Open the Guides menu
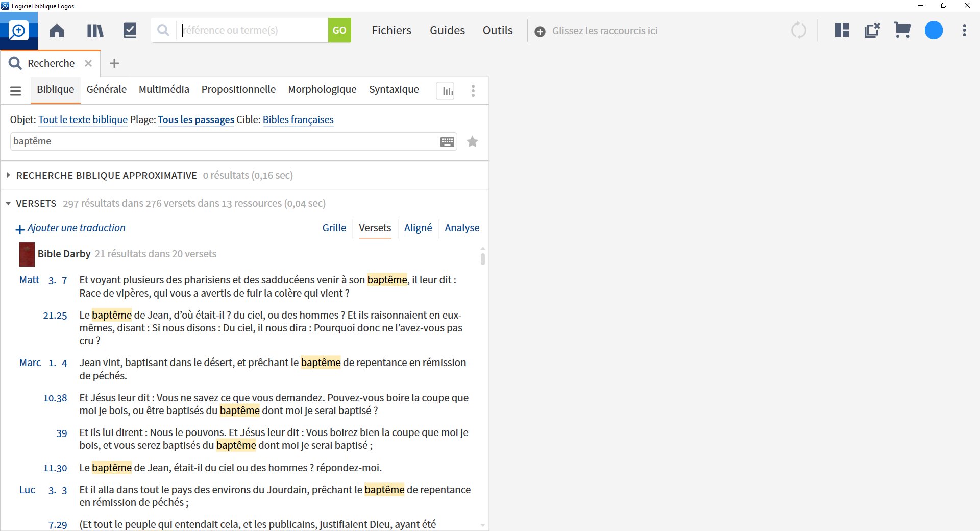The height and width of the screenshot is (531, 980). [447, 30]
